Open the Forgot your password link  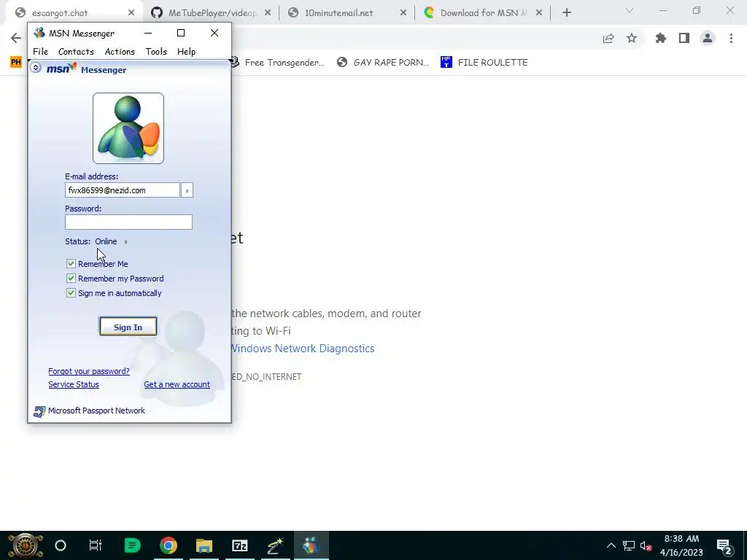click(x=89, y=371)
